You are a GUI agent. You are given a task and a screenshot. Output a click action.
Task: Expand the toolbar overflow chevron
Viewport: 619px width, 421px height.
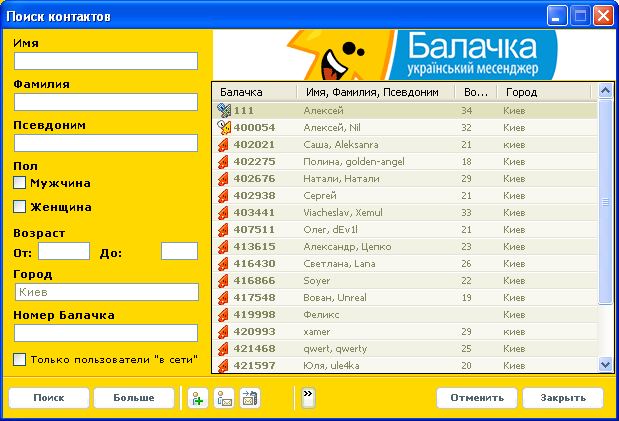pyautogui.click(x=307, y=396)
